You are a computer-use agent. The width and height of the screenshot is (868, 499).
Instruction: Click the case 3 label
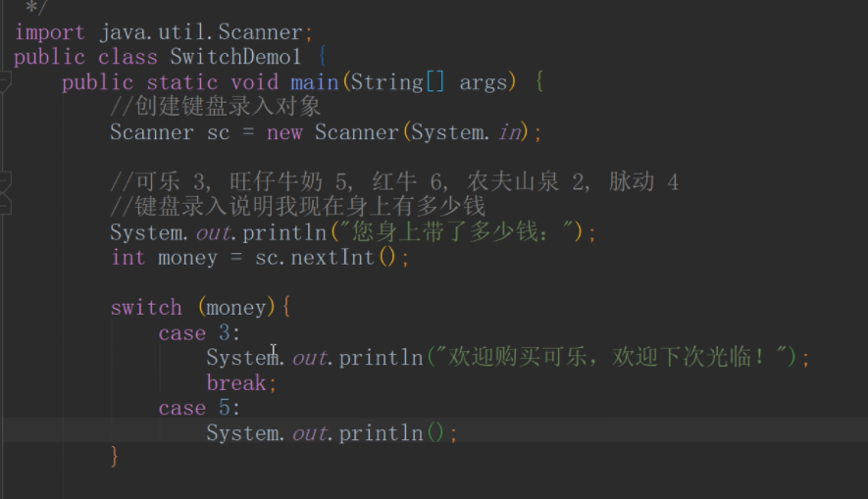(194, 333)
